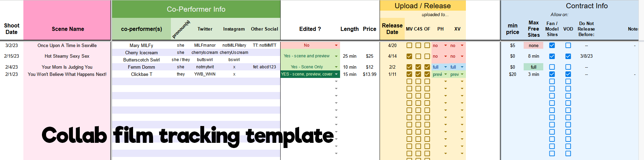
Task: Uncheck the OF box for the 1/11 release
Action: tap(427, 74)
